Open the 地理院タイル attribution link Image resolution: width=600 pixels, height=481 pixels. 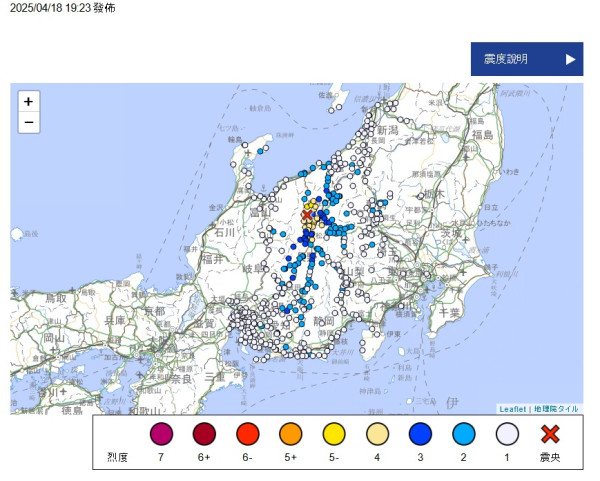coord(556,409)
